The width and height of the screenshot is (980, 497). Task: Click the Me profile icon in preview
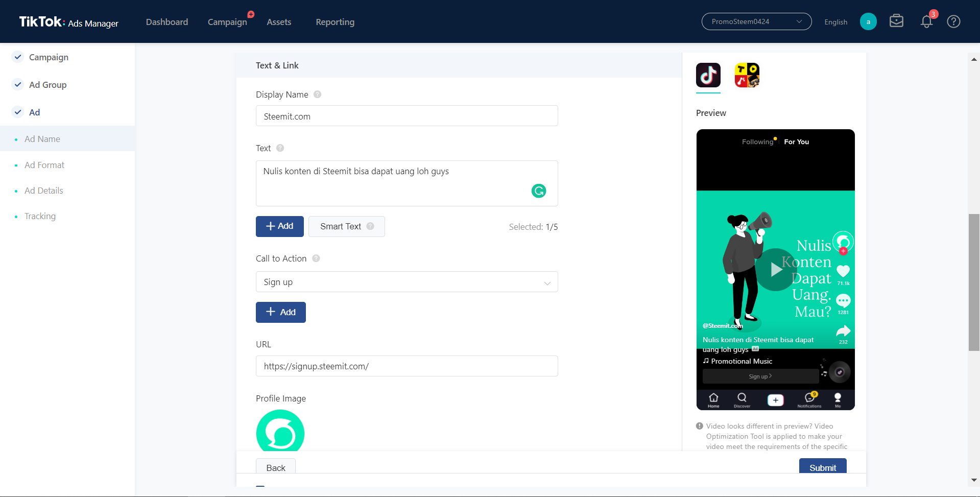[838, 399]
